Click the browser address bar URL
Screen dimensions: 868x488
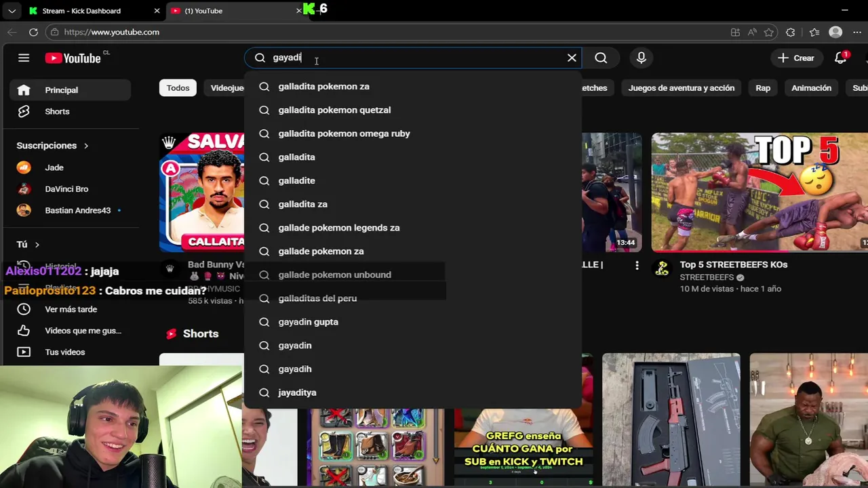pyautogui.click(x=112, y=32)
